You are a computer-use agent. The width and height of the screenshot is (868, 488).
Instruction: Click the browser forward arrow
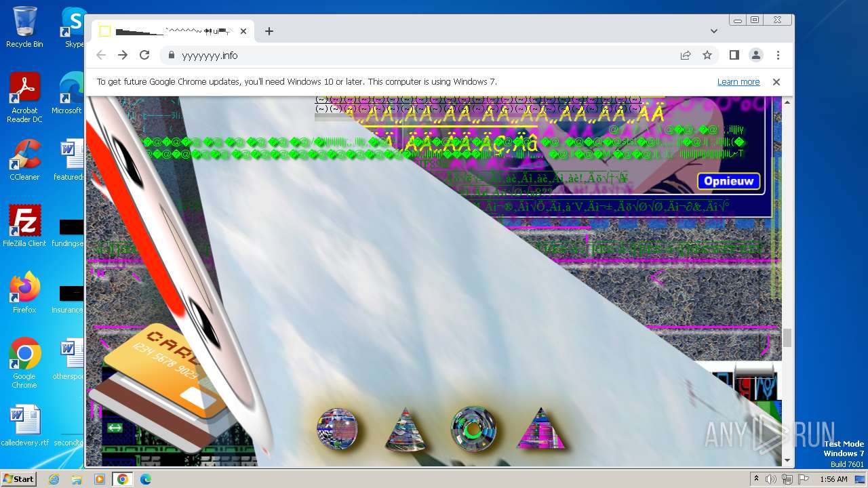(x=123, y=55)
